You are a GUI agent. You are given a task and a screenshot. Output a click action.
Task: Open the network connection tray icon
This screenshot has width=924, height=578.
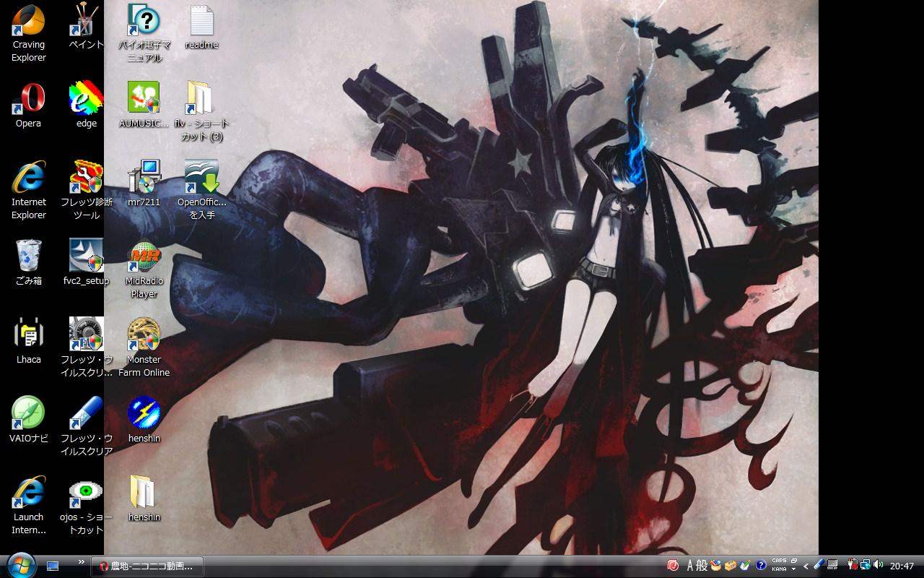864,565
